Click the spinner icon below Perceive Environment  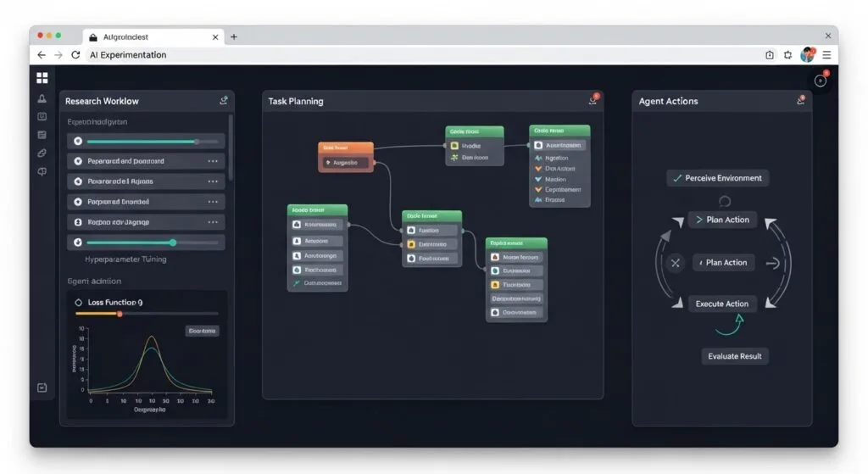tap(725, 201)
